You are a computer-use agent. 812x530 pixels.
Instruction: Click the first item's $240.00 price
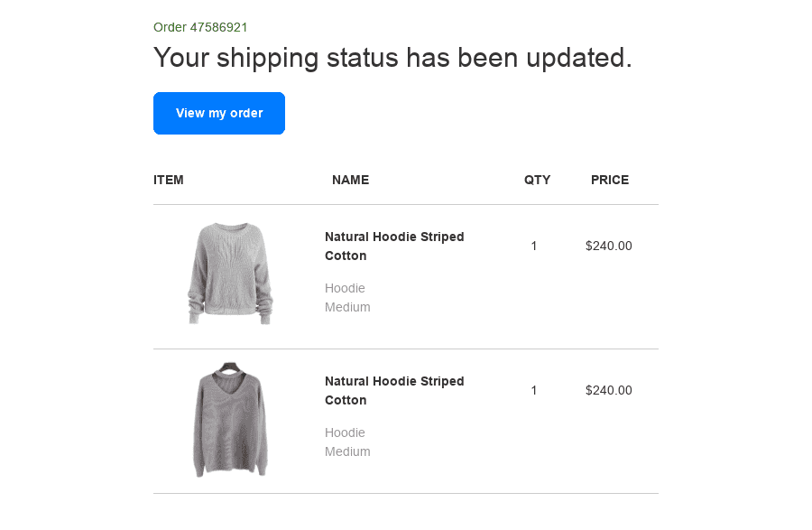pyautogui.click(x=609, y=246)
